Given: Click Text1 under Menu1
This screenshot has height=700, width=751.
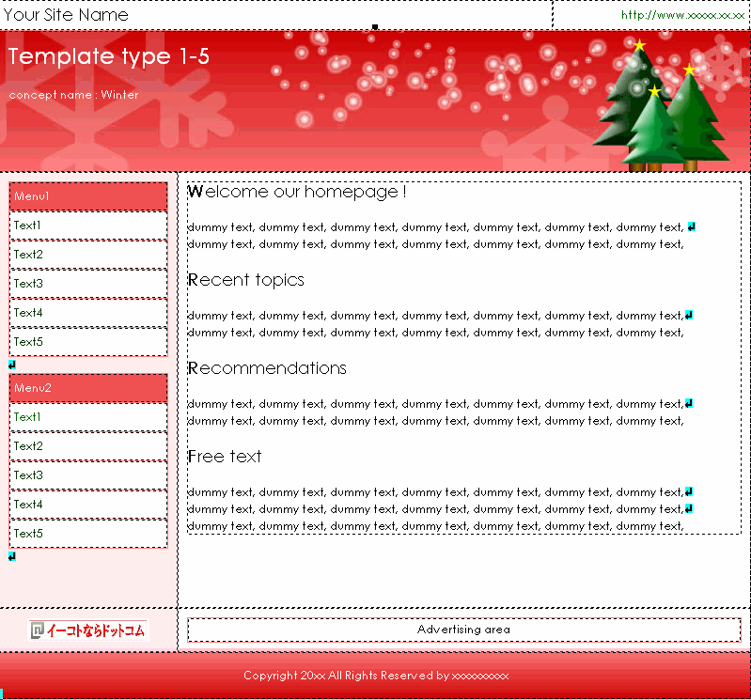Looking at the screenshot, I should (28, 226).
